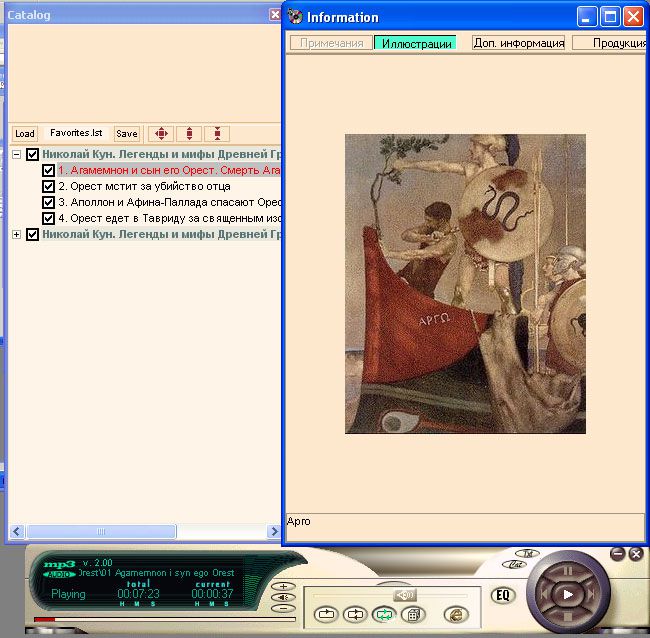Toggle checkbox for '2. Орест мстит за убийство отца'

[48, 186]
